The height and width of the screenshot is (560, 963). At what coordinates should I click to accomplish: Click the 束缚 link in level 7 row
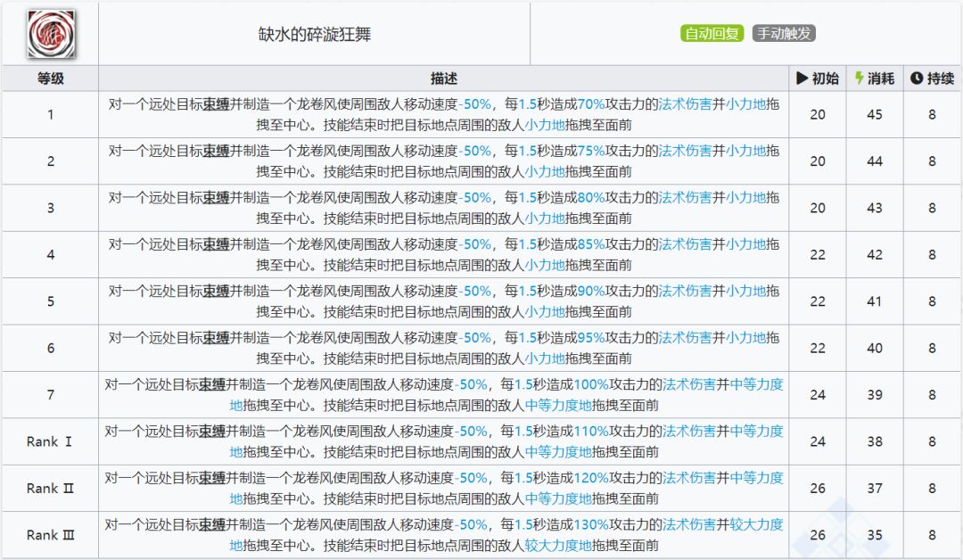212,384
